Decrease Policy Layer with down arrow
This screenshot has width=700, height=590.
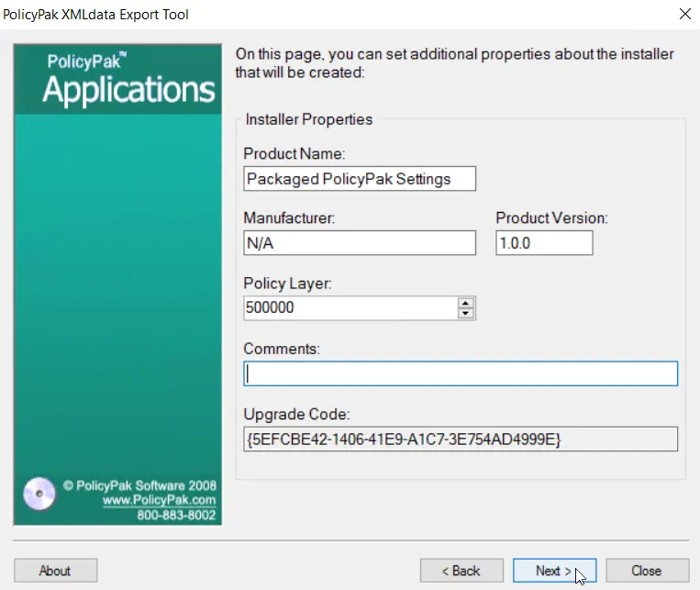(x=466, y=313)
